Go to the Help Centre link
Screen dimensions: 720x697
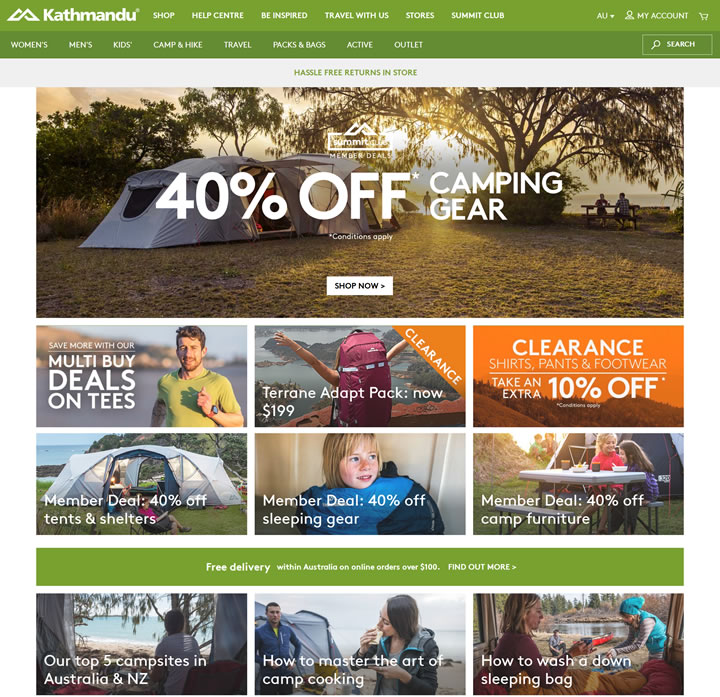(x=218, y=15)
